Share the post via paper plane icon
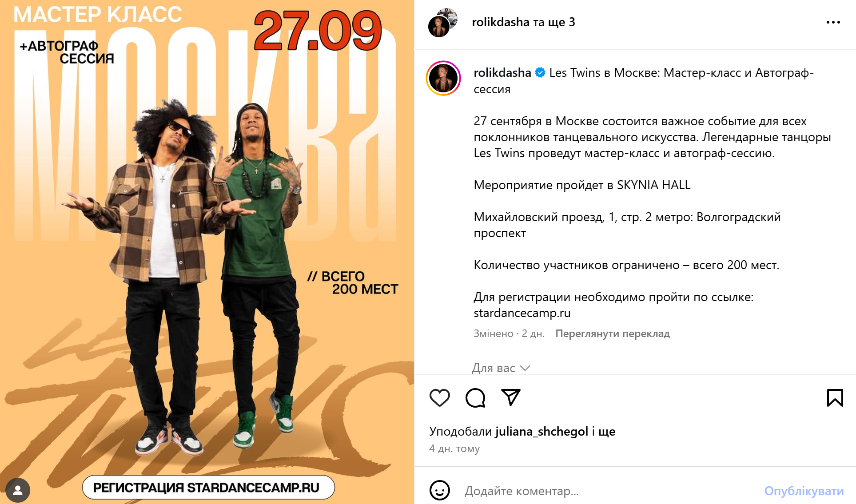 point(511,397)
